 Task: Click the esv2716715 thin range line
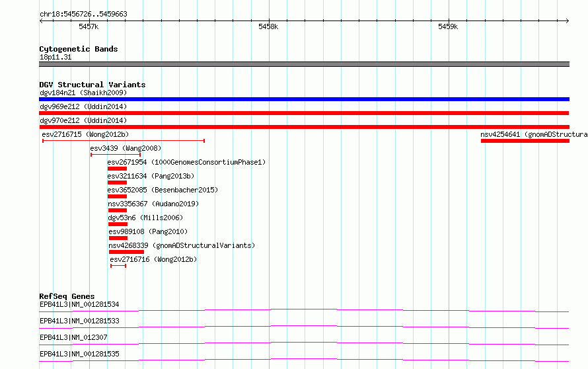pos(124,141)
